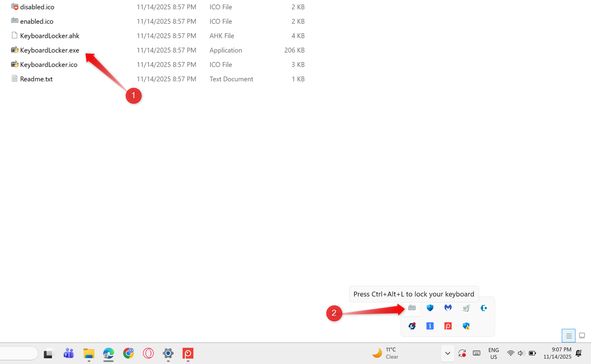Open Malwarebytes from the tray overflow
The width and height of the screenshot is (591, 364).
coord(448,308)
